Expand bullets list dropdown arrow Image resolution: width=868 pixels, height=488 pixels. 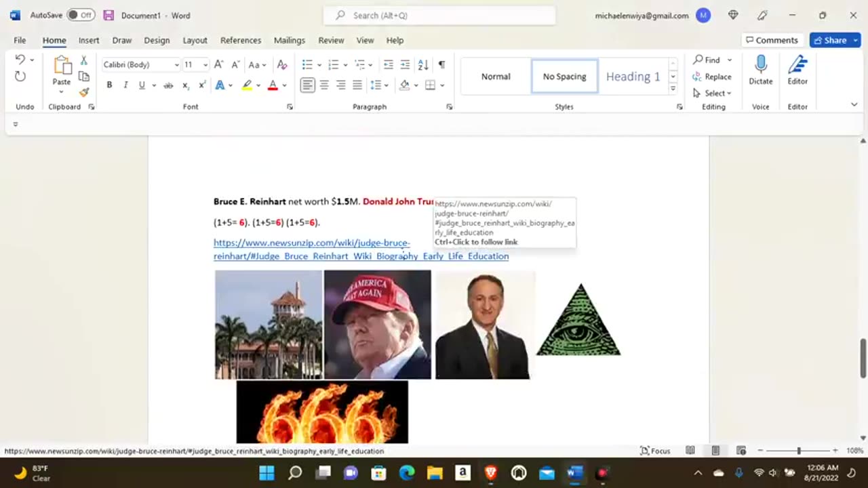(319, 64)
